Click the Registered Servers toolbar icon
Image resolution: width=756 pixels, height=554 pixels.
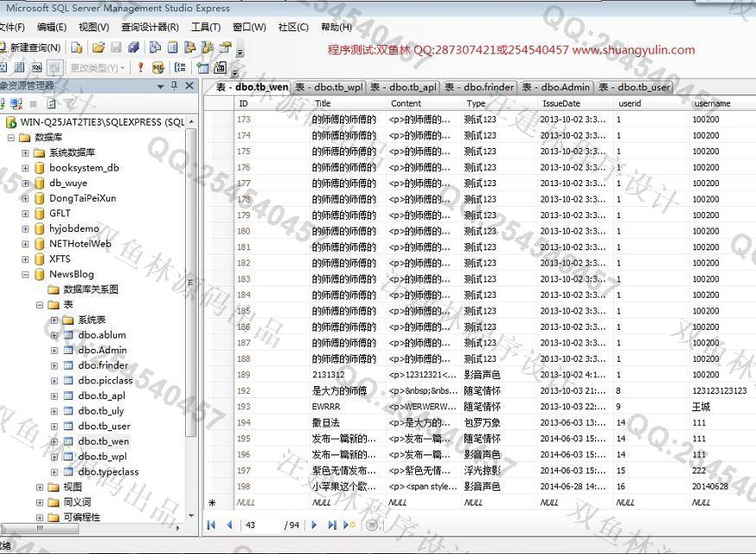coord(155,48)
